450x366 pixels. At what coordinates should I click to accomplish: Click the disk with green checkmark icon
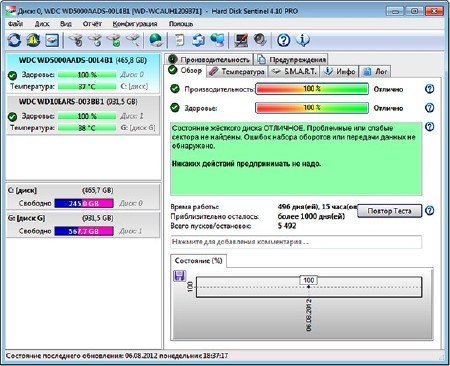pos(114,40)
